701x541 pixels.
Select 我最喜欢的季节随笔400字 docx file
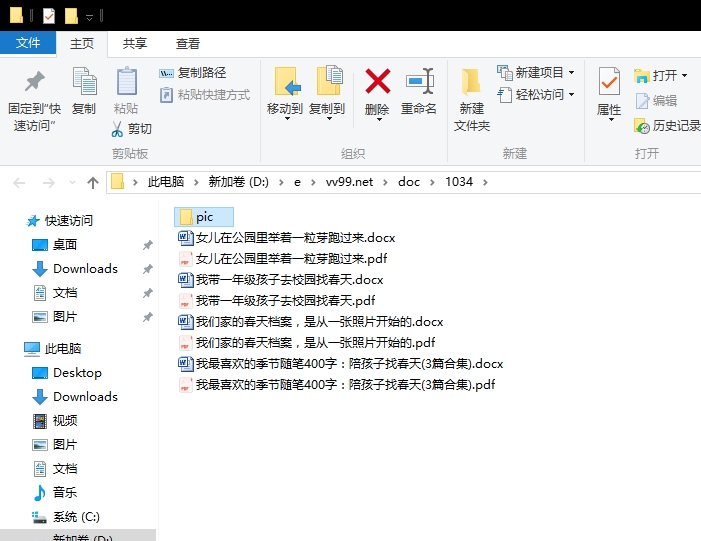coord(341,363)
